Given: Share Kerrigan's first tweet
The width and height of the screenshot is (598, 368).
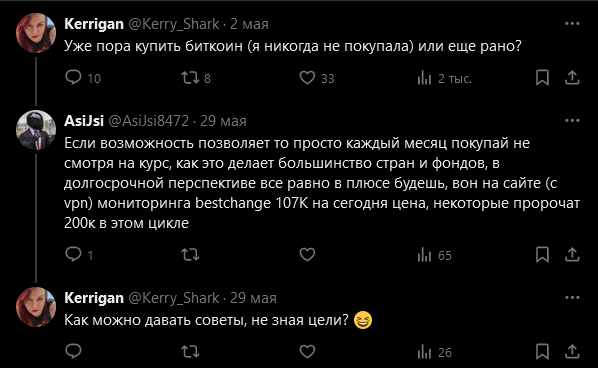Looking at the screenshot, I should pyautogui.click(x=572, y=77).
